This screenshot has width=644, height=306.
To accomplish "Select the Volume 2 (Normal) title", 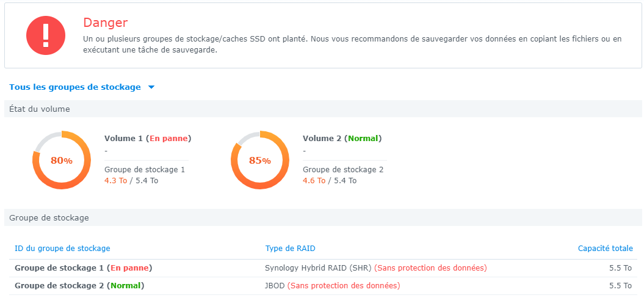I will point(342,139).
